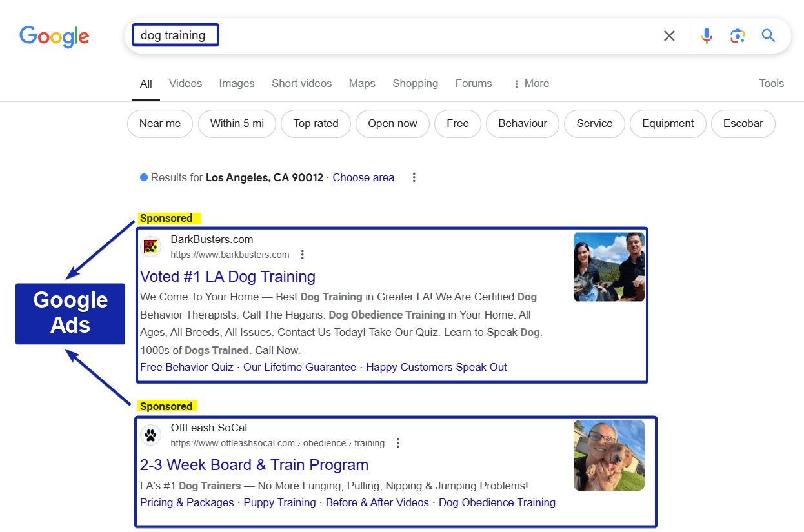Click the Google logo
This screenshot has height=532, width=804.
point(54,37)
